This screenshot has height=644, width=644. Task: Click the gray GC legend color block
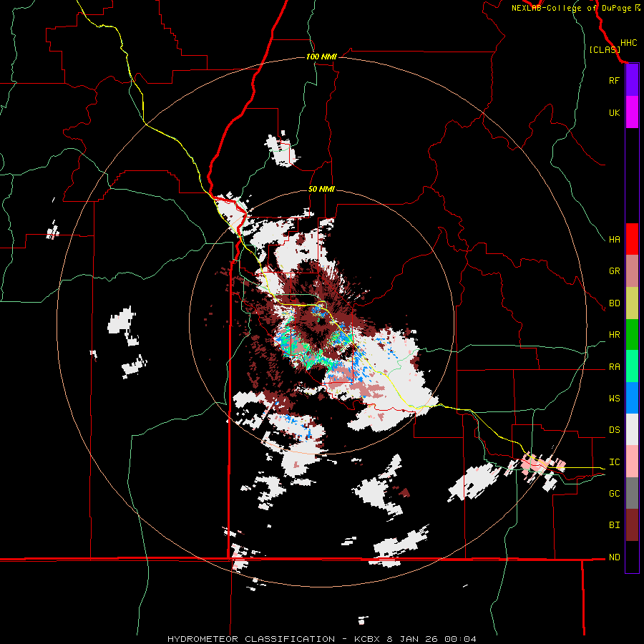pyautogui.click(x=632, y=493)
